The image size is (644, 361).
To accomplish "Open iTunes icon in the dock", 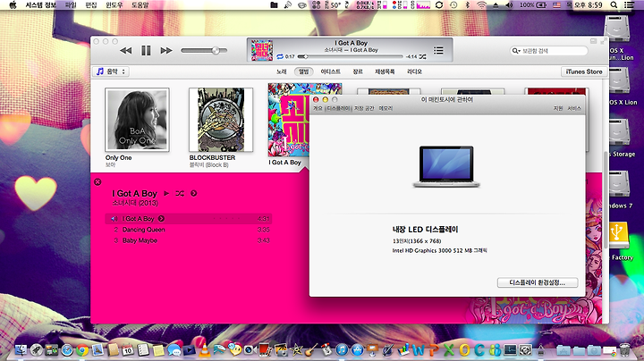I will [342, 350].
